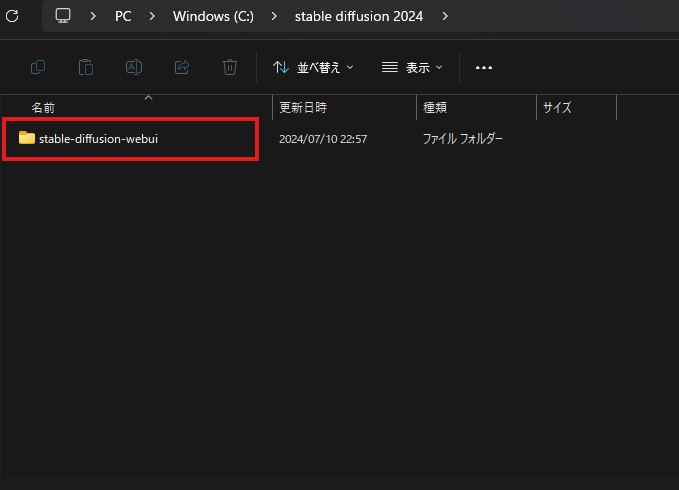Click the monitor icon in the address bar
Image resolution: width=679 pixels, height=490 pixels.
[x=63, y=16]
